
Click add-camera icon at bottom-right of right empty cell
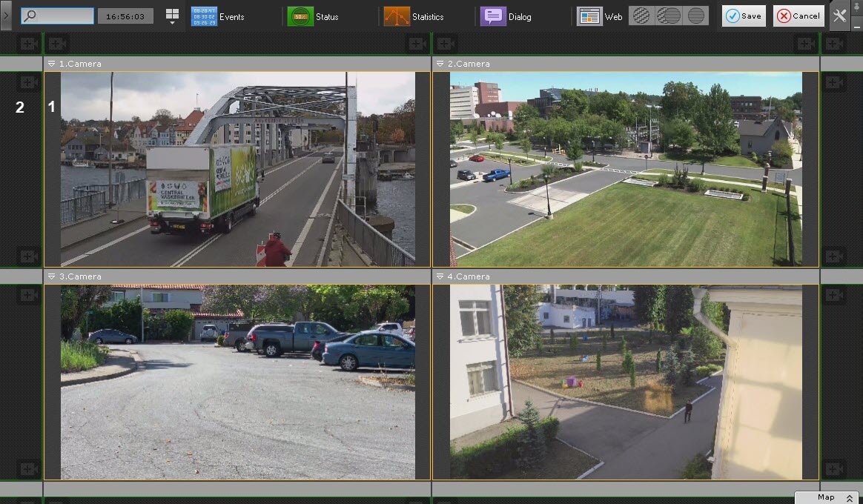click(834, 469)
